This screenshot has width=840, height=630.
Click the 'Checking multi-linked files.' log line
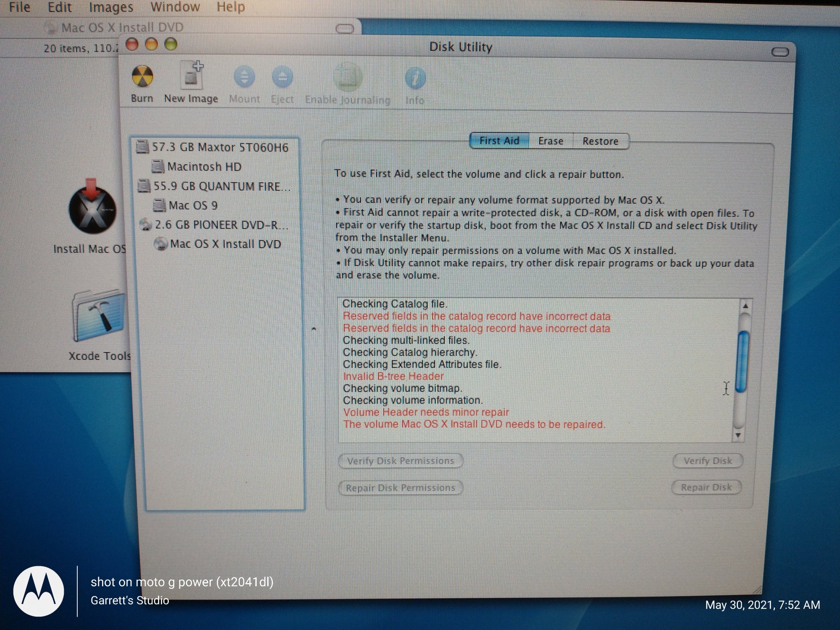[406, 340]
